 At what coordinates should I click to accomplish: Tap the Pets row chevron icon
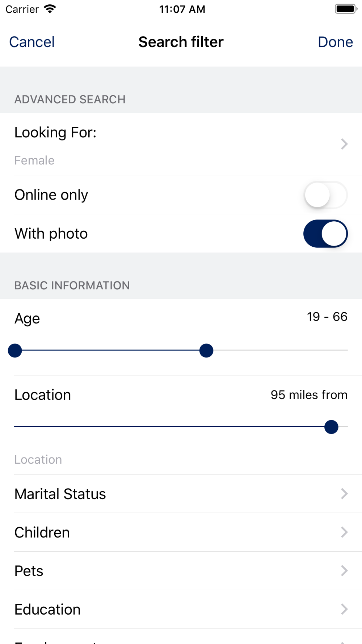(x=344, y=571)
